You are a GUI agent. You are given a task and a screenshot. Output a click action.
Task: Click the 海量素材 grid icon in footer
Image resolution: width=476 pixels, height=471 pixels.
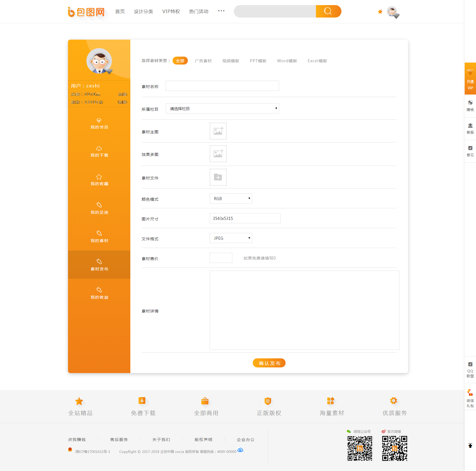click(x=331, y=401)
